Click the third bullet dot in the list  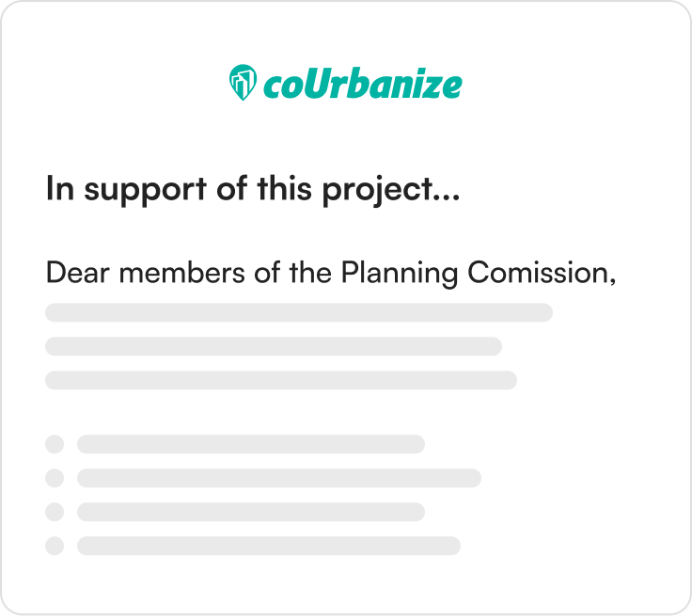[x=55, y=512]
